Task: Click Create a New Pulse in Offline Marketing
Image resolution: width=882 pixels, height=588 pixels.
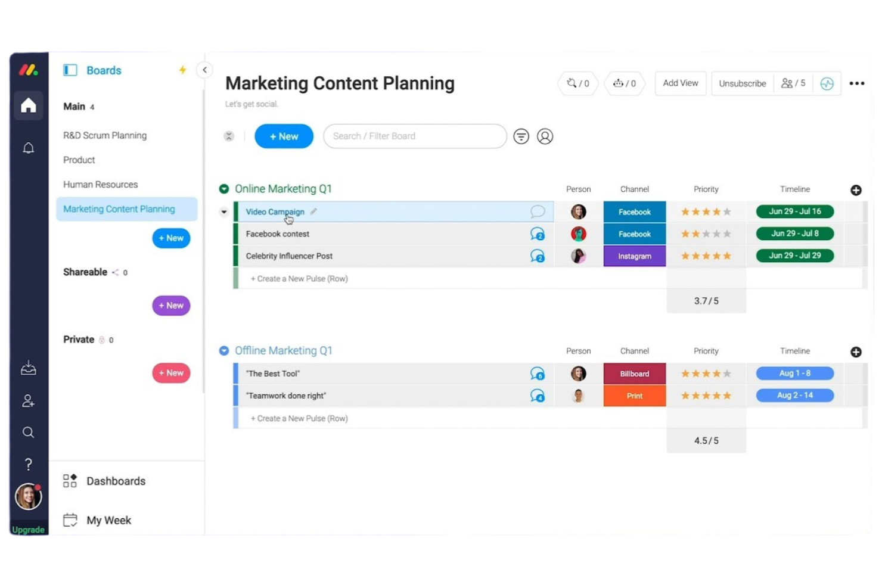Action: tap(299, 419)
